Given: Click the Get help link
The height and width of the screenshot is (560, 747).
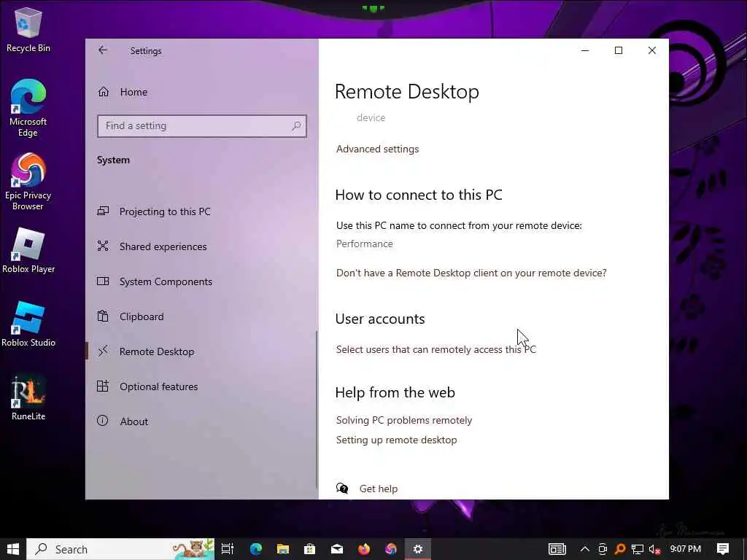Looking at the screenshot, I should (x=379, y=489).
